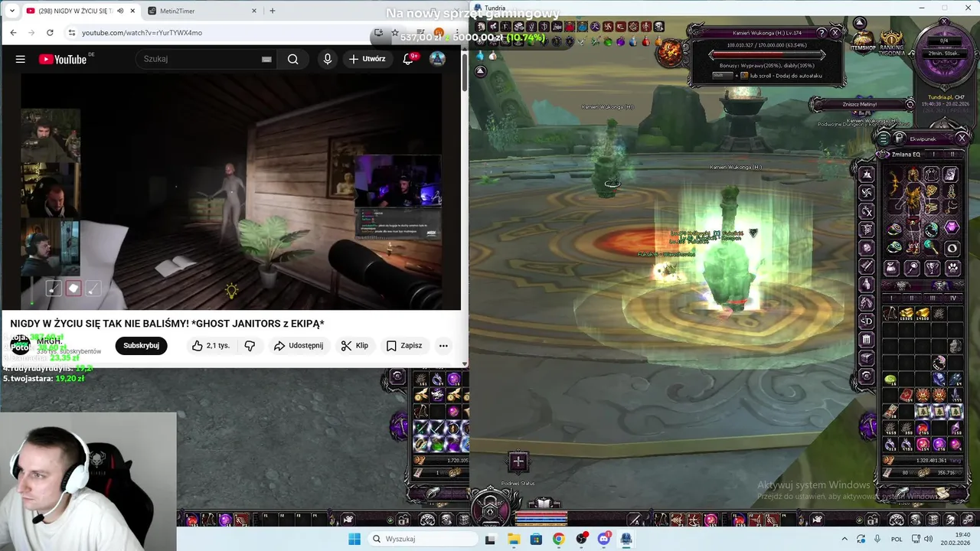980x551 pixels.
Task: Mute the YouTube tab speaker icon
Action: (120, 11)
